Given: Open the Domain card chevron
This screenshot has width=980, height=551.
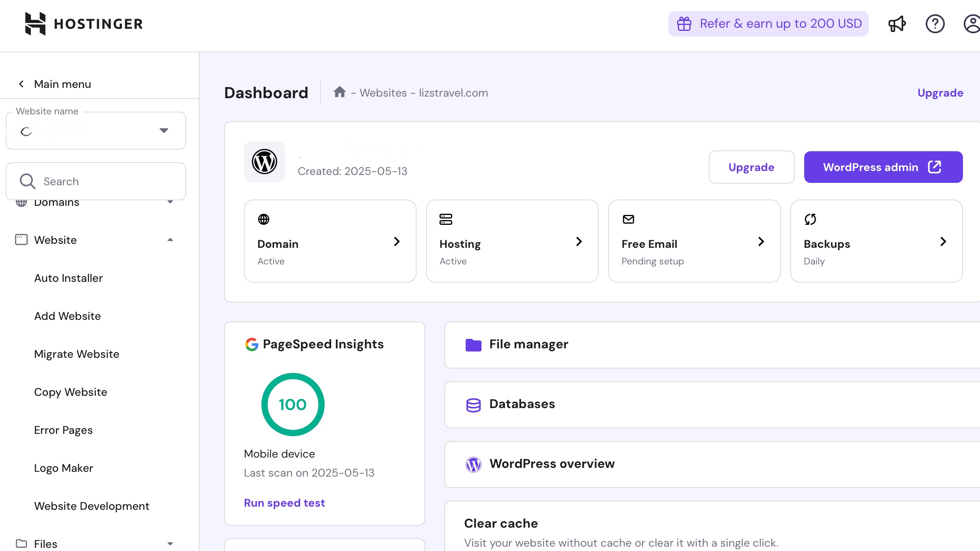Looking at the screenshot, I should tap(397, 241).
